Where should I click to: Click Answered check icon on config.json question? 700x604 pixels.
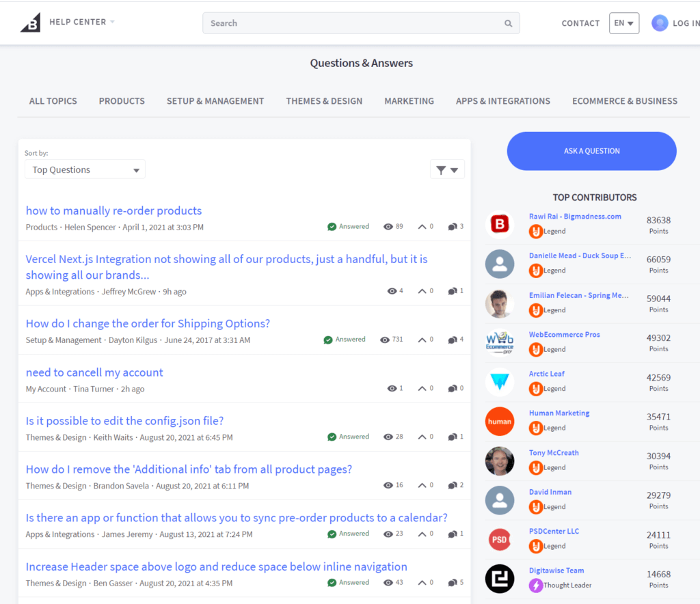tap(332, 437)
